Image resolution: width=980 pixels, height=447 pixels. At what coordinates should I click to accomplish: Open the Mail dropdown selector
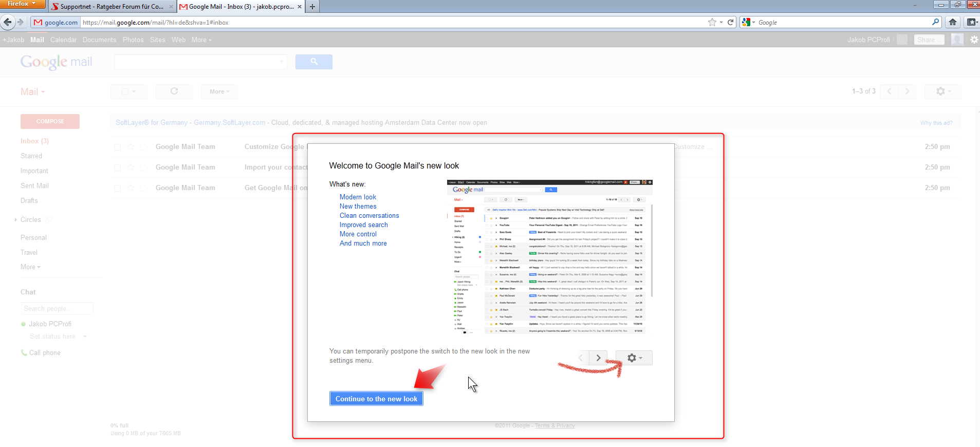[33, 91]
